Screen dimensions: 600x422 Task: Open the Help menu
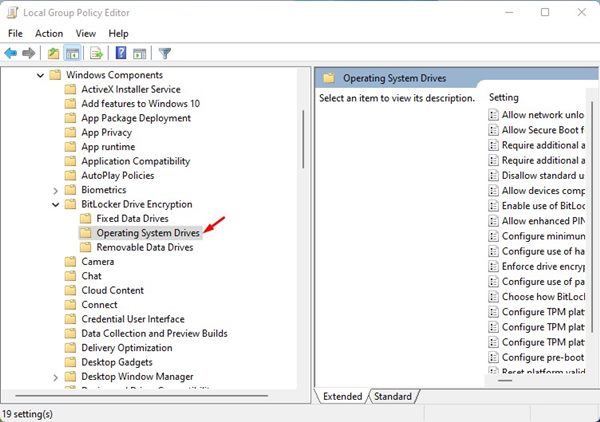[x=118, y=33]
